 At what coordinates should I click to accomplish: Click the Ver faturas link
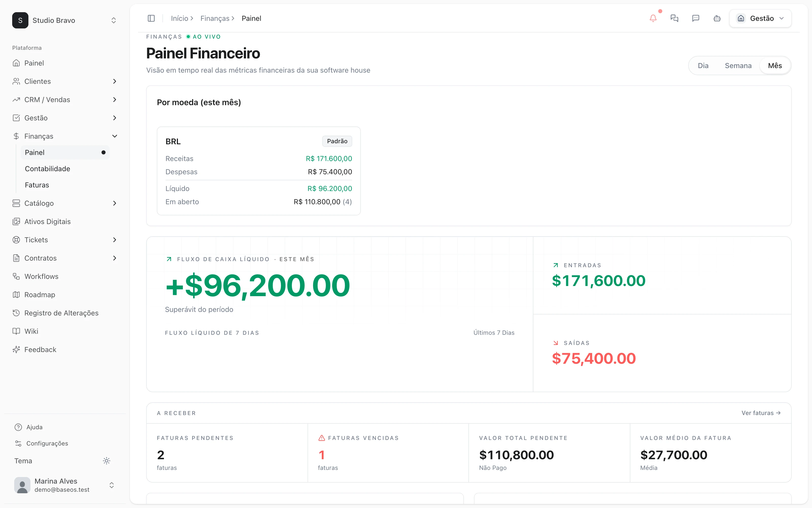click(x=761, y=413)
